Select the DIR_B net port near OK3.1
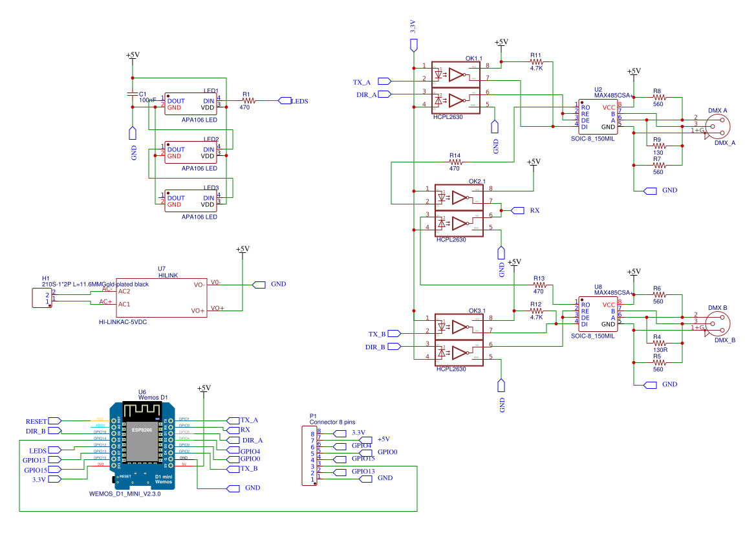The width and height of the screenshot is (756, 535). point(394,346)
